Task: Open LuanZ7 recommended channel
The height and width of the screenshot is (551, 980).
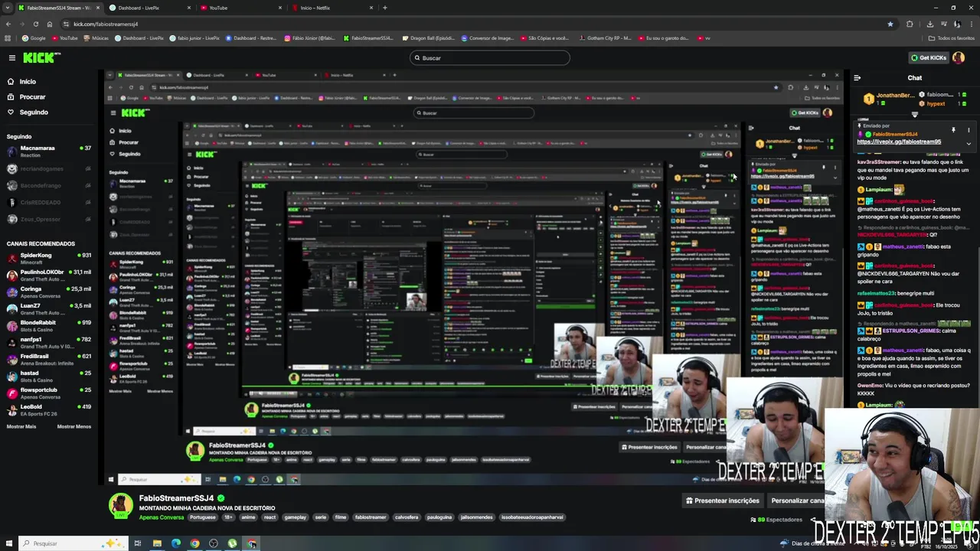Action: click(49, 308)
